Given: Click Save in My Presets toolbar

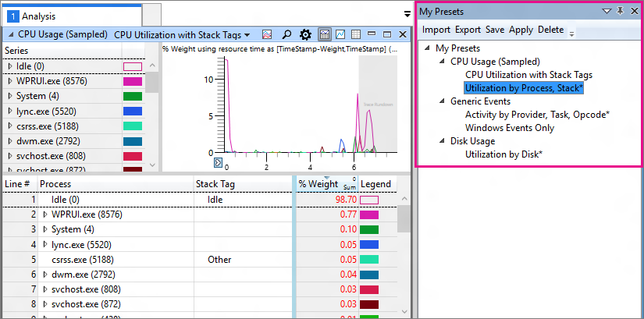Looking at the screenshot, I should tap(494, 30).
